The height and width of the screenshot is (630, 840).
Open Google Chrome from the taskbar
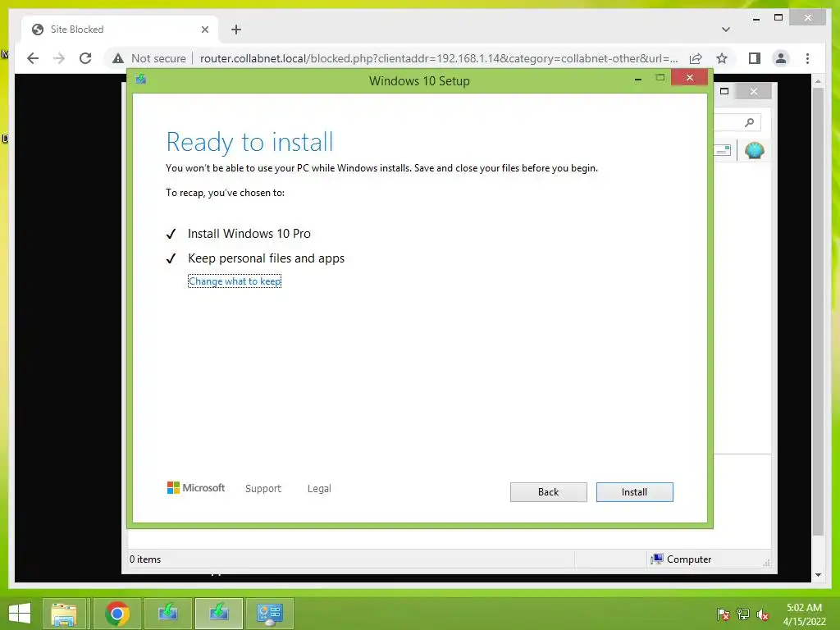point(116,614)
